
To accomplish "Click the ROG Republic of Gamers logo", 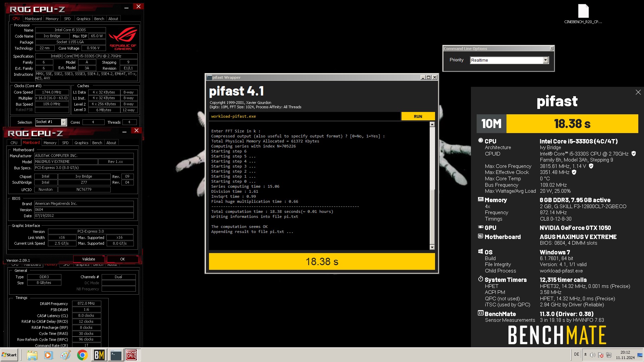I will [123, 39].
